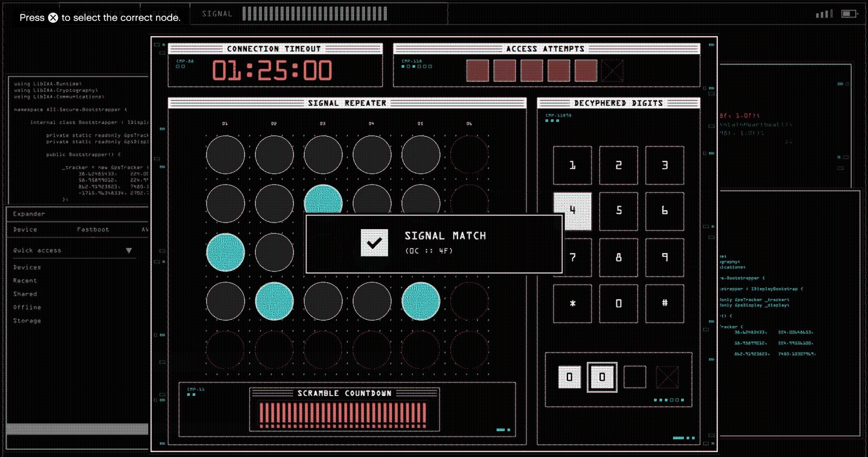The image size is (868, 457).
Task: Click the column 03 label above the nodes
Action: (323, 124)
